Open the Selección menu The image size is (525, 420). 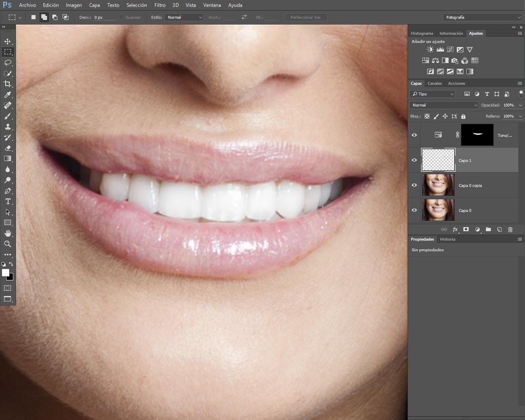coord(136,5)
